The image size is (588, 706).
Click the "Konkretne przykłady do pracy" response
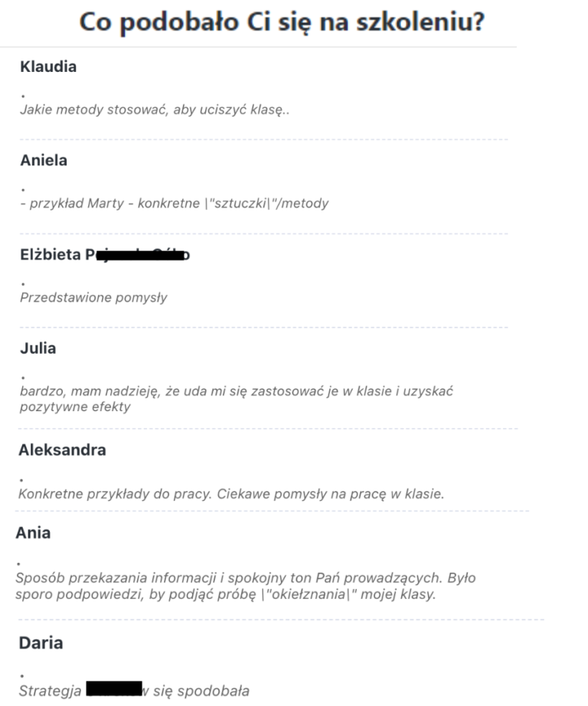(231, 494)
